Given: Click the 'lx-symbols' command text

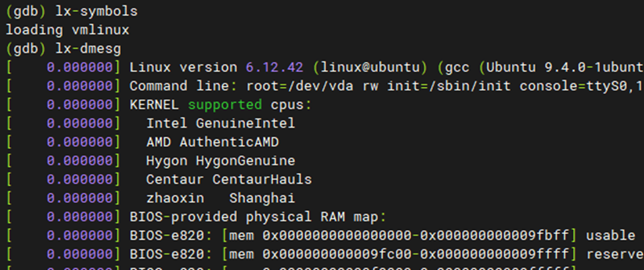Looking at the screenshot, I should click(x=96, y=11).
